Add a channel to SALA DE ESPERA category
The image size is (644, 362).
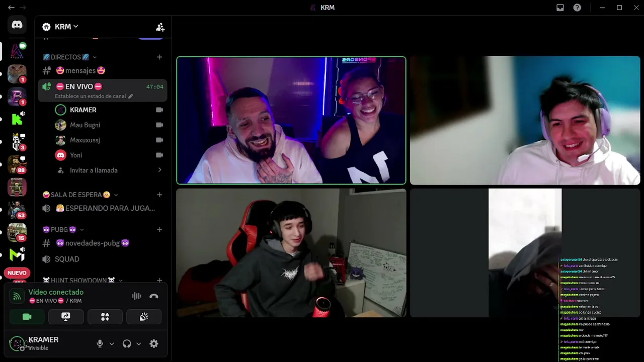159,195
